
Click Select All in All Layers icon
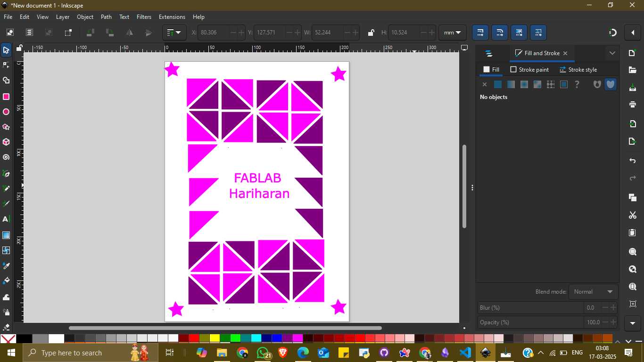(x=29, y=33)
